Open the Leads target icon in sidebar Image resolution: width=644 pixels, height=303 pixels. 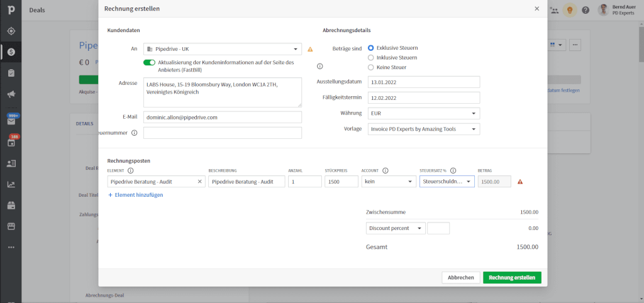(x=11, y=31)
